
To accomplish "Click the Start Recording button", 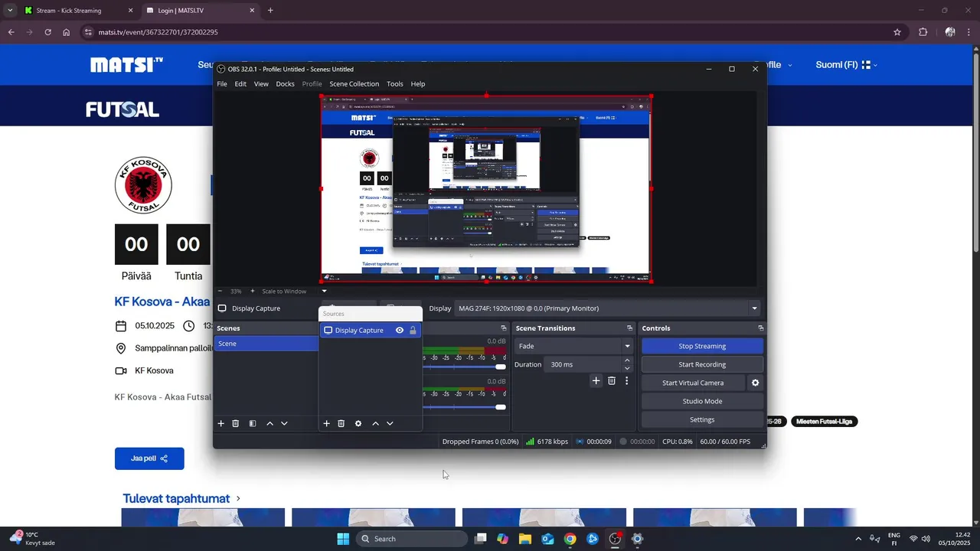I will [702, 364].
